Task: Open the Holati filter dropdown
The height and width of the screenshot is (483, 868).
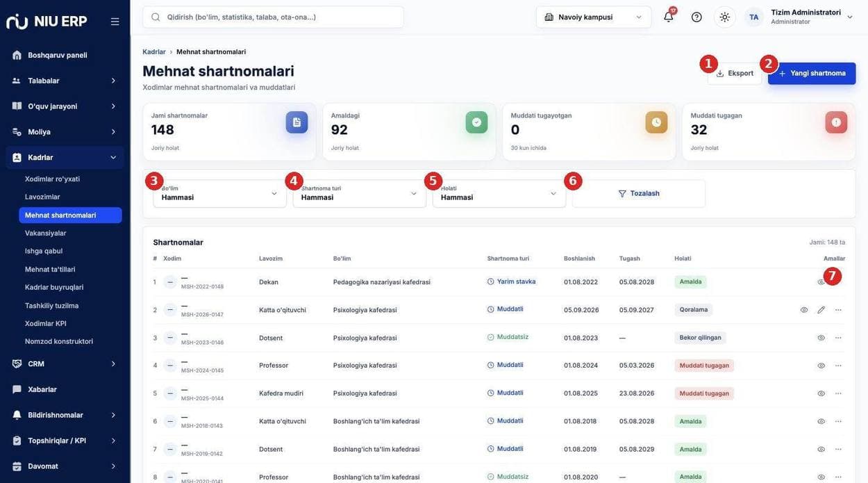Action: click(x=499, y=193)
